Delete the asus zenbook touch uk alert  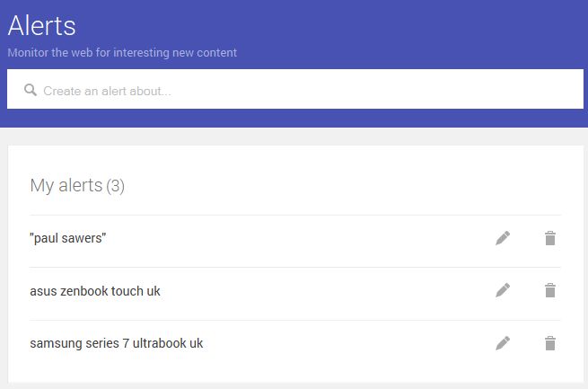pos(550,290)
